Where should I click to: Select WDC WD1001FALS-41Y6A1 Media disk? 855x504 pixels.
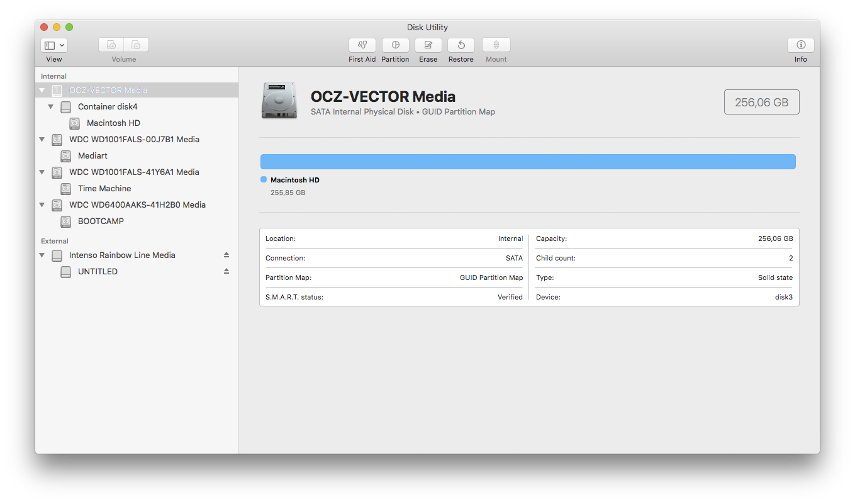pos(137,172)
